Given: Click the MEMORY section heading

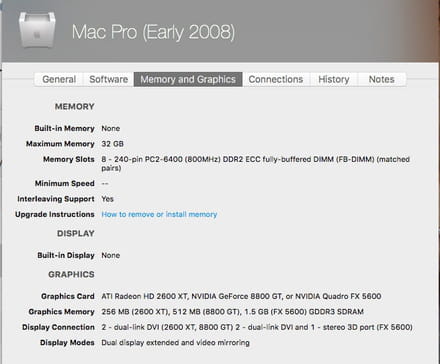Looking at the screenshot, I should click(75, 107).
